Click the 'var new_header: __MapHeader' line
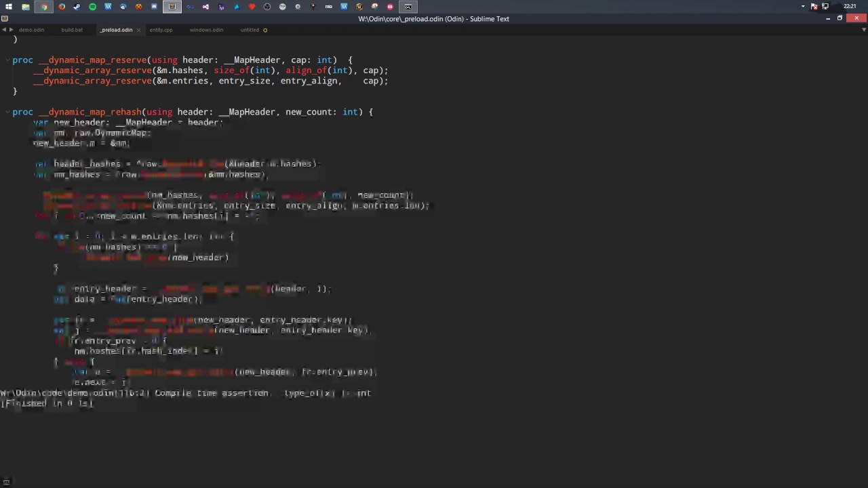Viewport: 868px width, 488px height. [127, 123]
